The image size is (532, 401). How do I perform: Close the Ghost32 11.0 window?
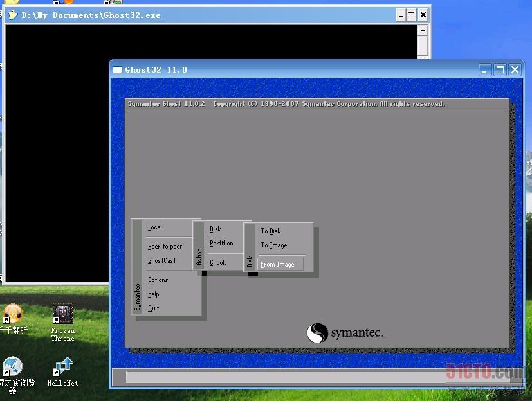click(x=515, y=70)
